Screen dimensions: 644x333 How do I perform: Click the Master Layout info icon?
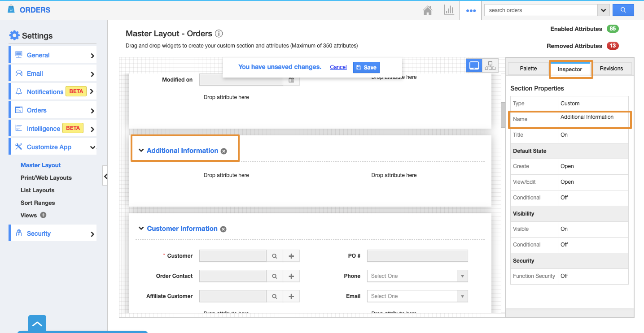click(x=219, y=34)
